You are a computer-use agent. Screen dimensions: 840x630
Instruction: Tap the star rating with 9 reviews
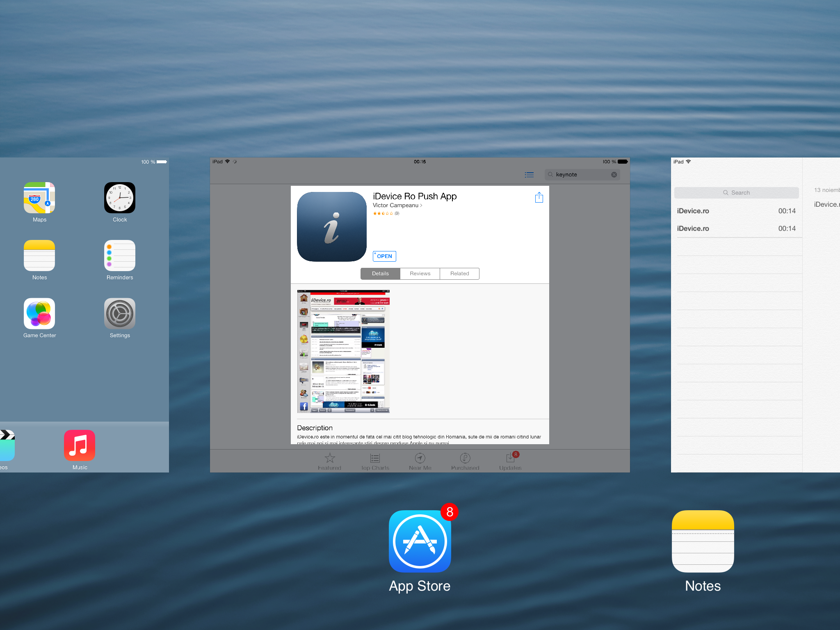386,213
